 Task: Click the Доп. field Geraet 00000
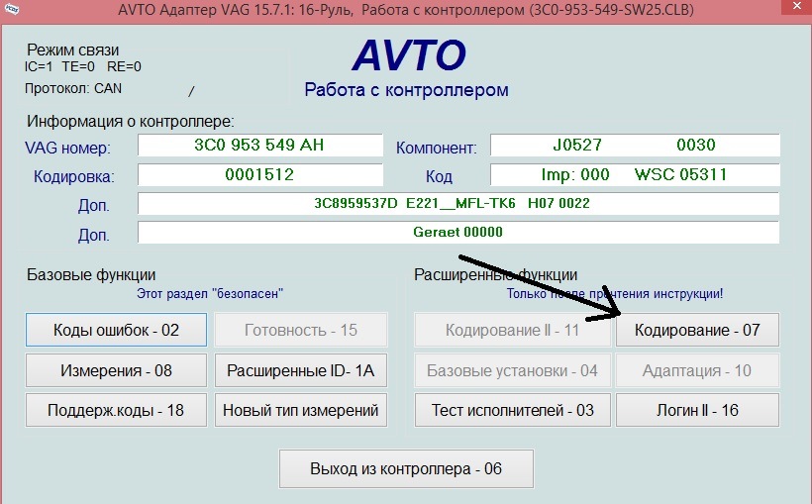point(458,232)
